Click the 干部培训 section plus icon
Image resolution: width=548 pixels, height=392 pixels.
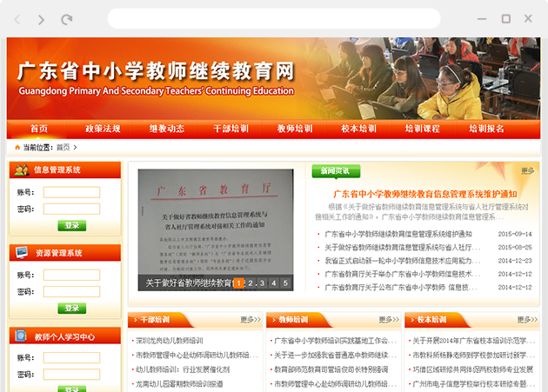pos(133,320)
